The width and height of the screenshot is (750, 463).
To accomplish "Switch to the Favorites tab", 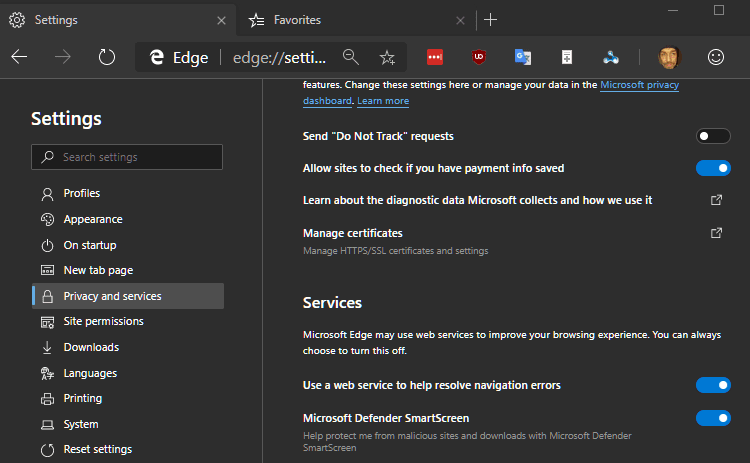I will pyautogui.click(x=356, y=20).
